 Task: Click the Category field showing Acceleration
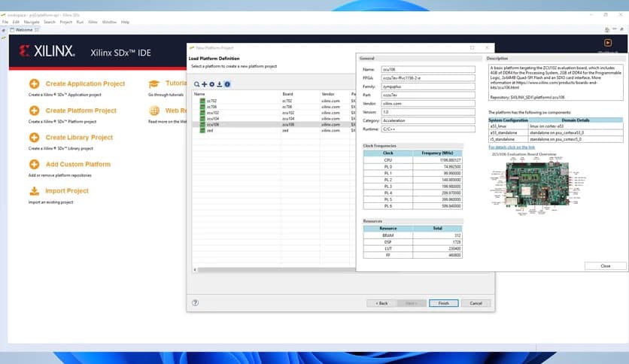[427, 120]
